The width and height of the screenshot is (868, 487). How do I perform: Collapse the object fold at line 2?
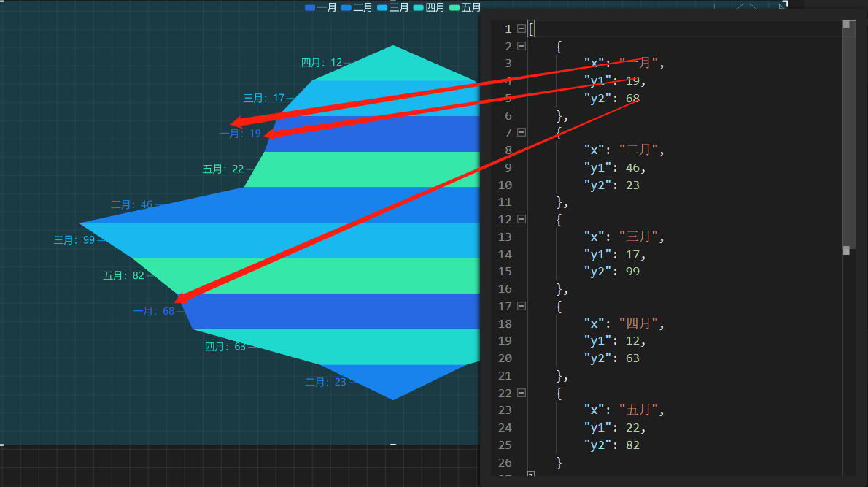pos(522,46)
